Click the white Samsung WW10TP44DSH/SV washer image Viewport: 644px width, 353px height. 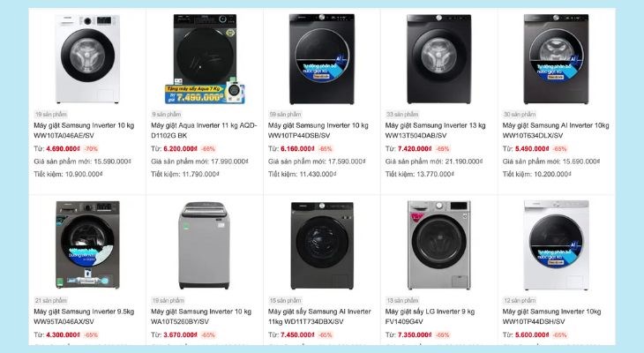click(556, 245)
